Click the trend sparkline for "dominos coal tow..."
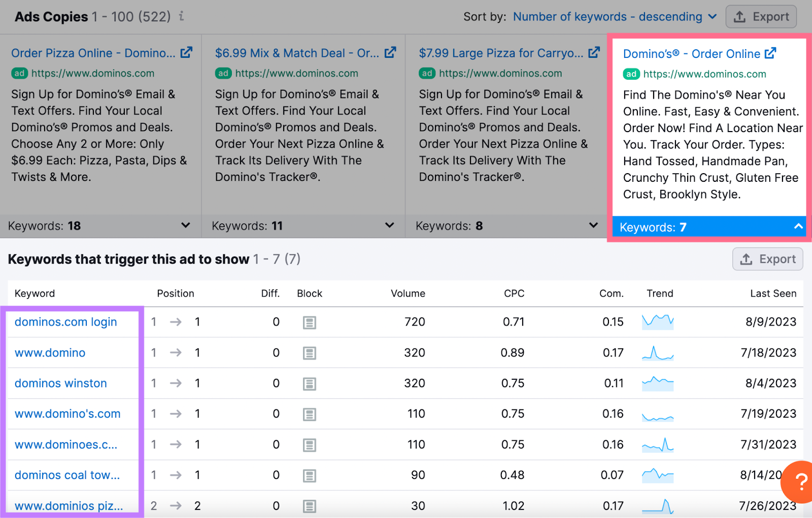The image size is (812, 518). (658, 475)
